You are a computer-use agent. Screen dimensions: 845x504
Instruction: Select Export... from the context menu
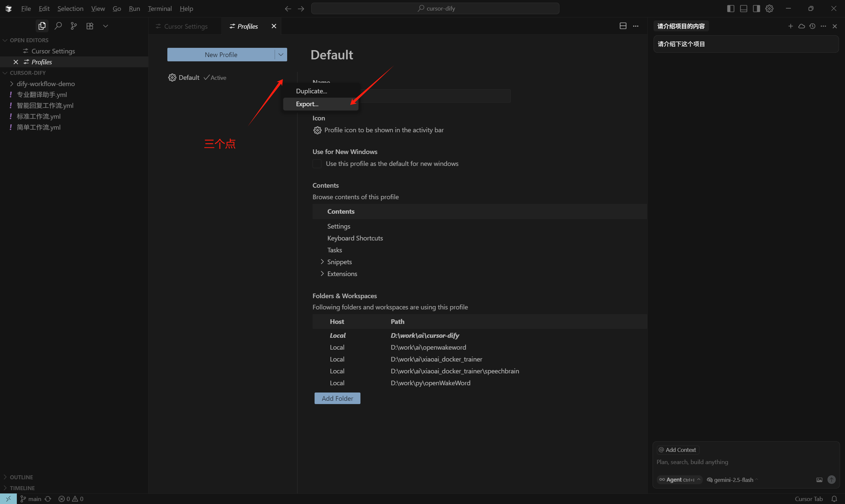[307, 104]
